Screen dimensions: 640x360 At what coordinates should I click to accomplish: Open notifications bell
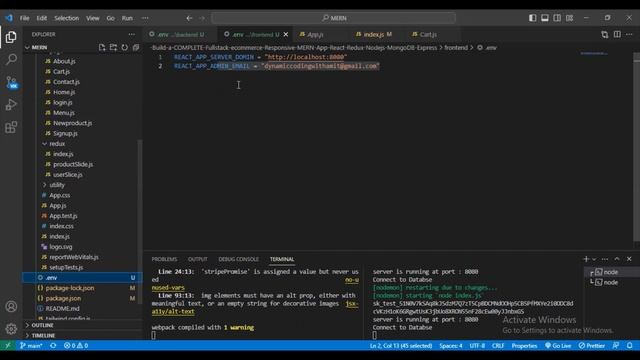pyautogui.click(x=629, y=346)
